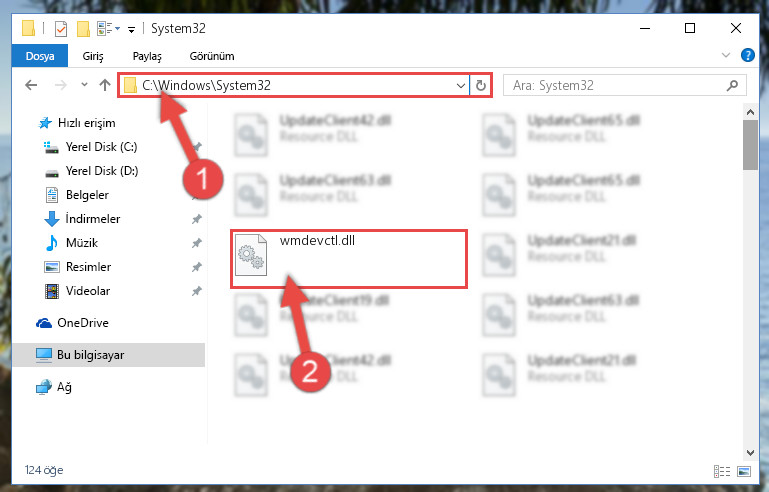Image resolution: width=769 pixels, height=492 pixels.
Task: Open the recent locations dropdown arrow
Action: pyautogui.click(x=84, y=85)
